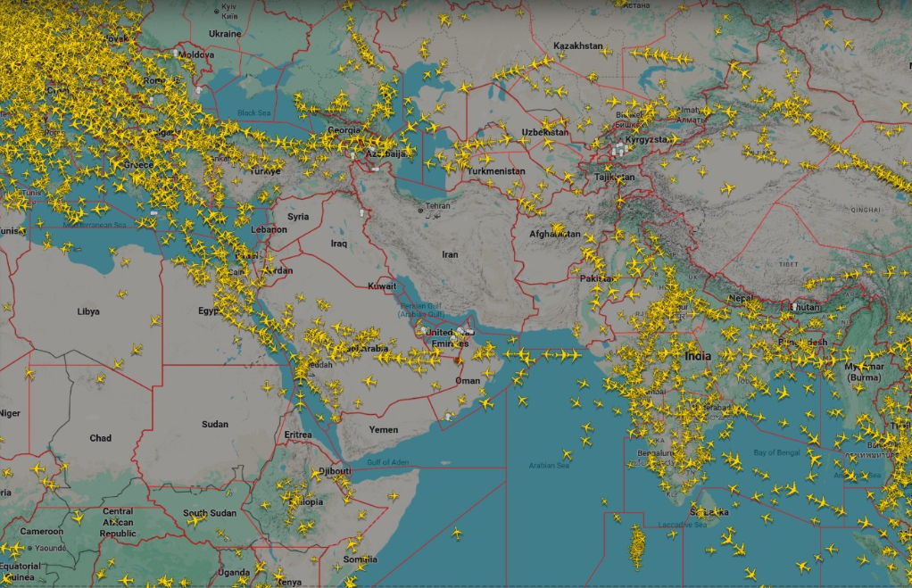Click the Kazakhstan country label
Image resolution: width=912 pixels, height=588 pixels.
pos(577,46)
